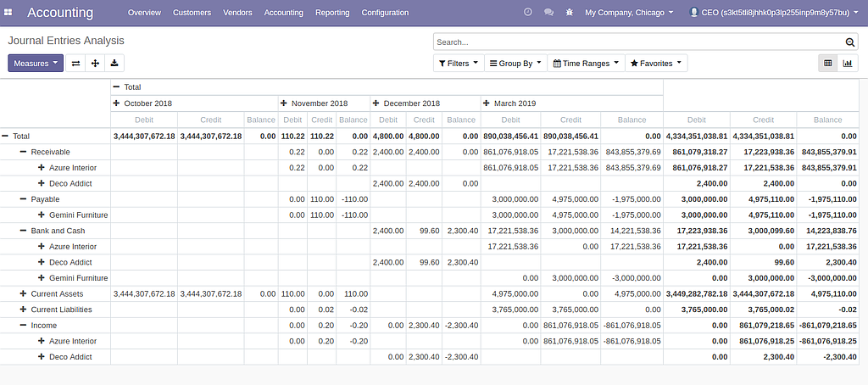Click cell 890,038,456.41 under March Debit
The image size is (868, 385).
(511, 136)
